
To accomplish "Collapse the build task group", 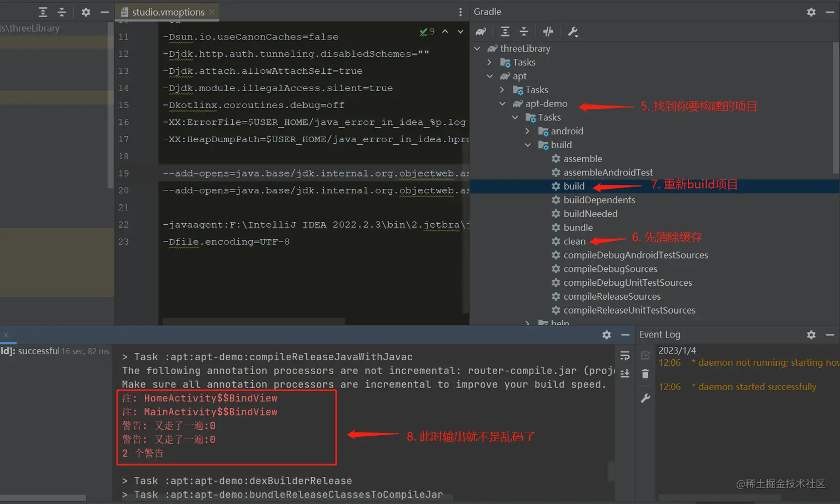I will [x=528, y=145].
